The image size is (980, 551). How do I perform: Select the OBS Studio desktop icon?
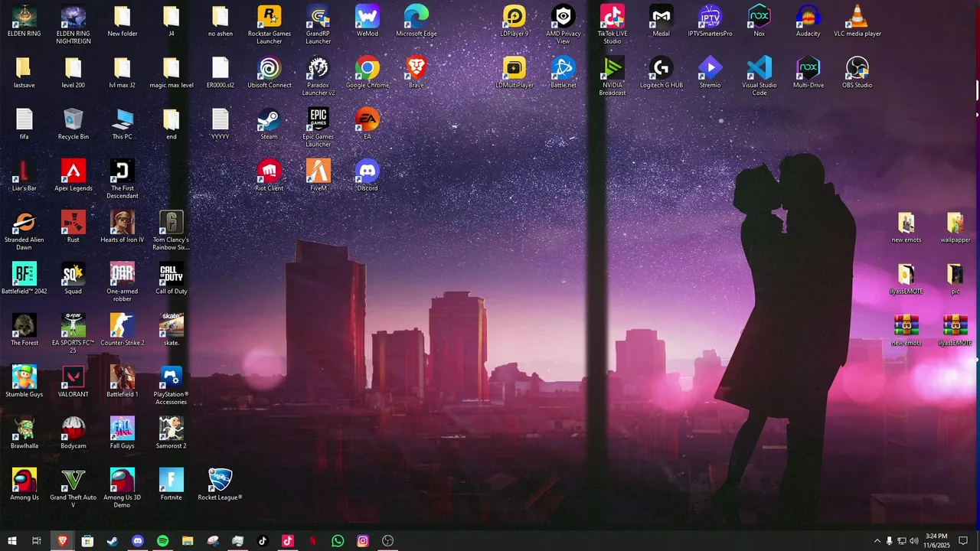pyautogui.click(x=857, y=72)
